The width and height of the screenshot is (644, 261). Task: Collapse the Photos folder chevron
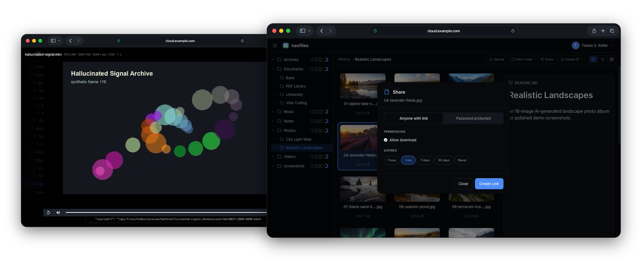coord(273,130)
